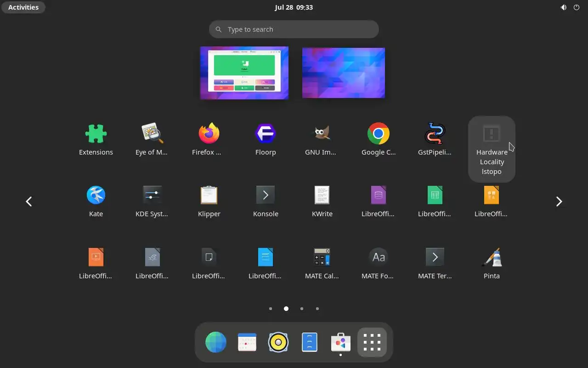Screen dimensions: 588x368
Task: Open LibreOffice Calc green spreadsheet icon
Action: tap(435, 201)
